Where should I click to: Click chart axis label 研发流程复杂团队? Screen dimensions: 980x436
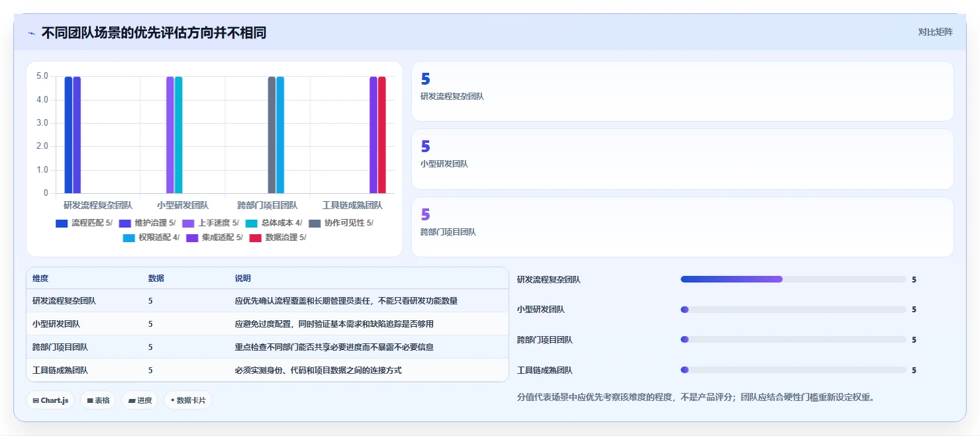[98, 205]
